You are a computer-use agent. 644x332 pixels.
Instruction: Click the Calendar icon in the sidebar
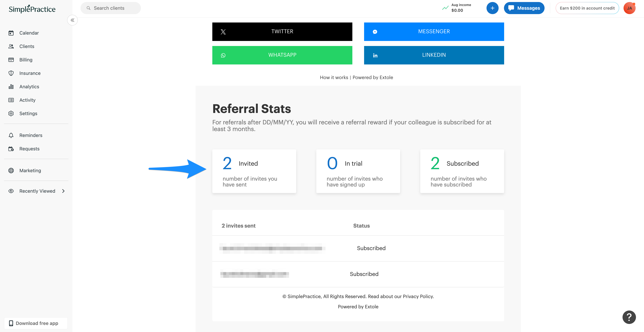point(11,33)
